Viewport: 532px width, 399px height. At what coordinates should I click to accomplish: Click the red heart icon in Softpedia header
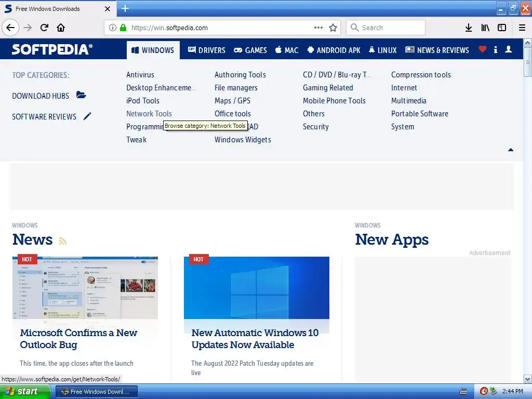click(x=483, y=49)
